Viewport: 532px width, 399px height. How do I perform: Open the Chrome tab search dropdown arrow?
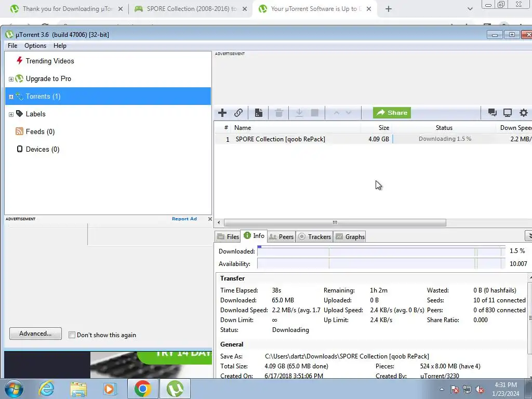(470, 9)
